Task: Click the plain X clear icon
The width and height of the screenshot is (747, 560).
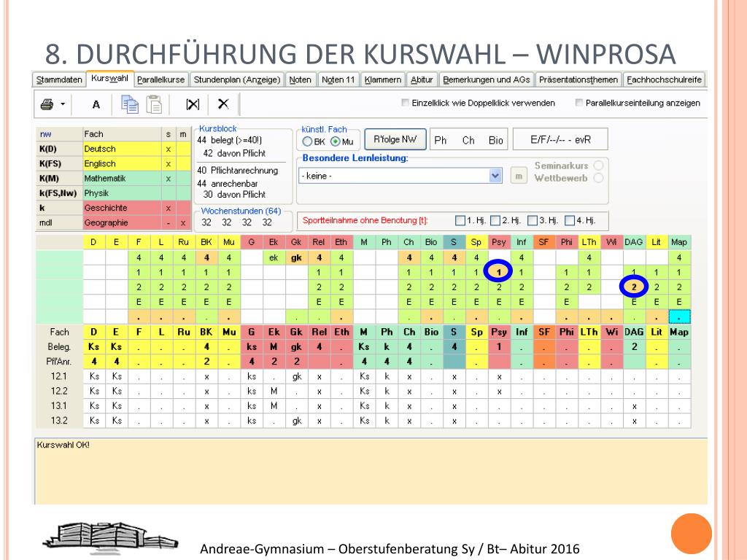Action: [223, 104]
